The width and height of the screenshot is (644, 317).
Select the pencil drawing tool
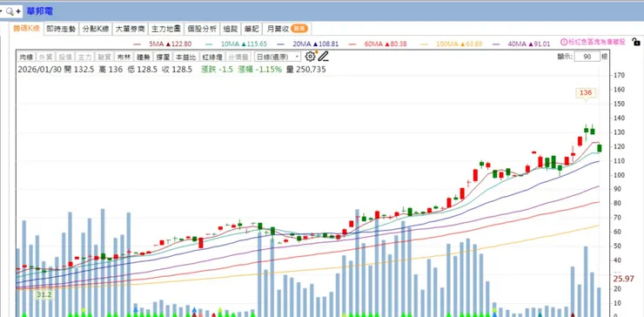pos(324,57)
